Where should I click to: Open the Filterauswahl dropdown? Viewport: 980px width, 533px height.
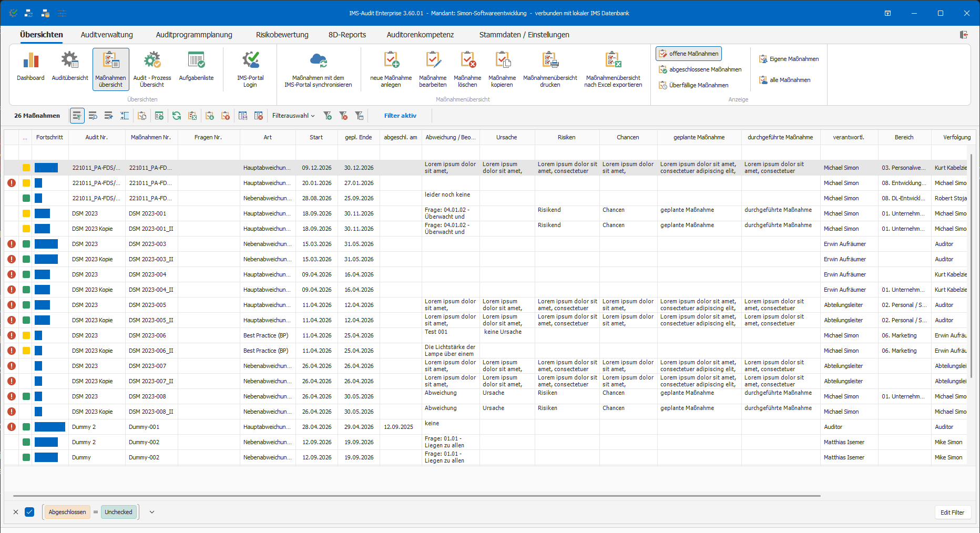pyautogui.click(x=293, y=116)
